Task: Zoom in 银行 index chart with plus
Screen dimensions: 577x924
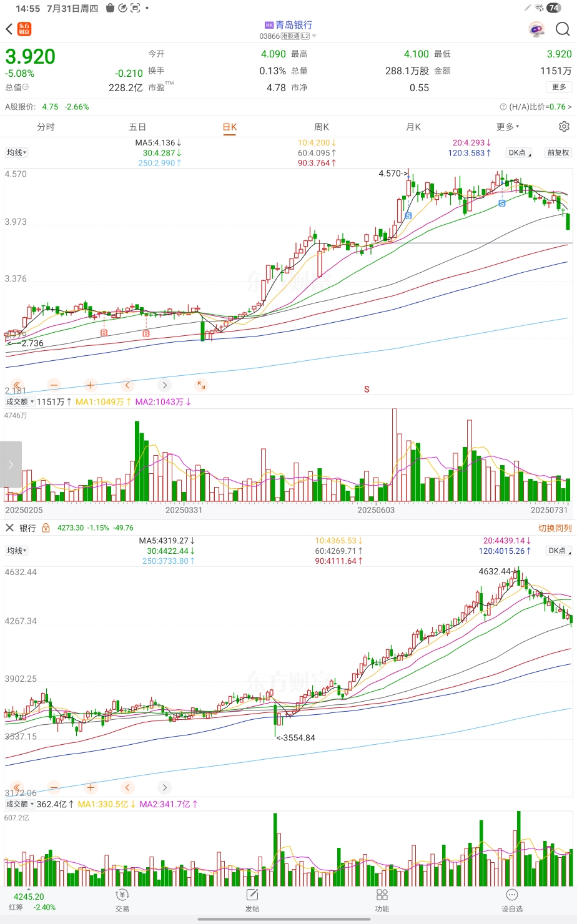Action: [x=91, y=787]
